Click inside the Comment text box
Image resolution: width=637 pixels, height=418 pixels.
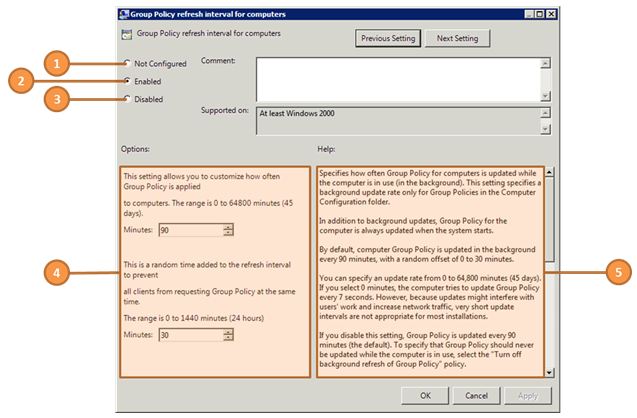tap(399, 80)
